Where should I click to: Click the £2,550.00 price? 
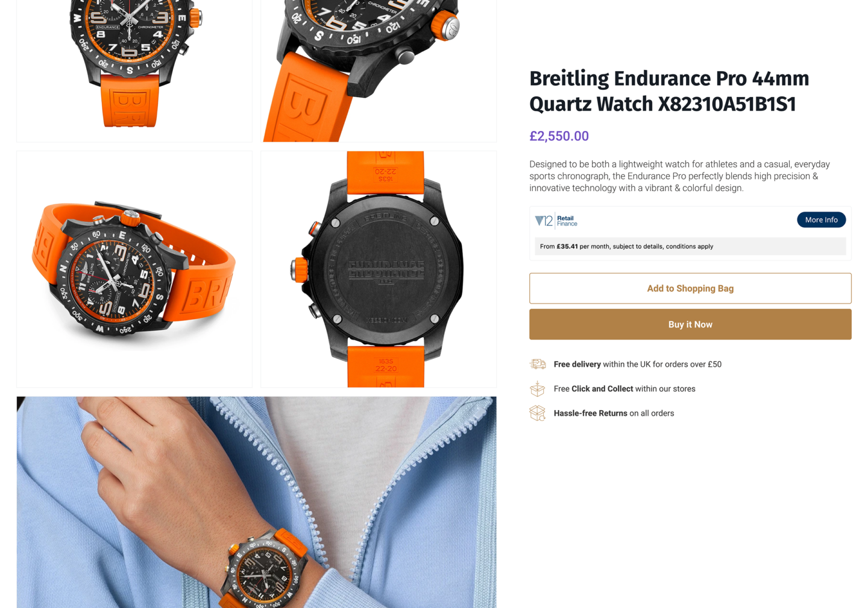click(x=559, y=136)
